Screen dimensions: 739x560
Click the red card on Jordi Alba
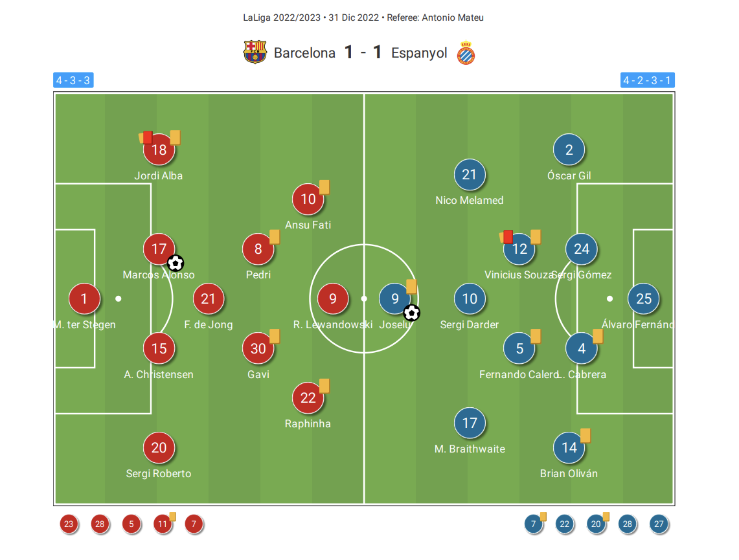click(x=148, y=137)
